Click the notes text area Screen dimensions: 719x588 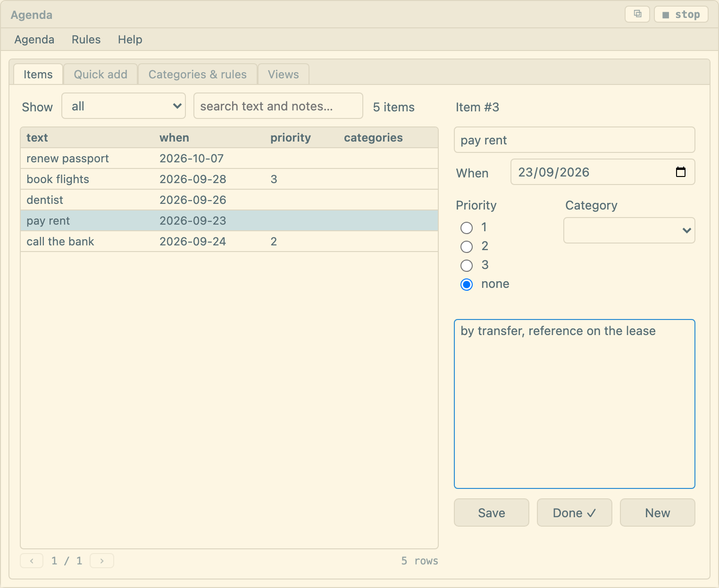pos(575,404)
